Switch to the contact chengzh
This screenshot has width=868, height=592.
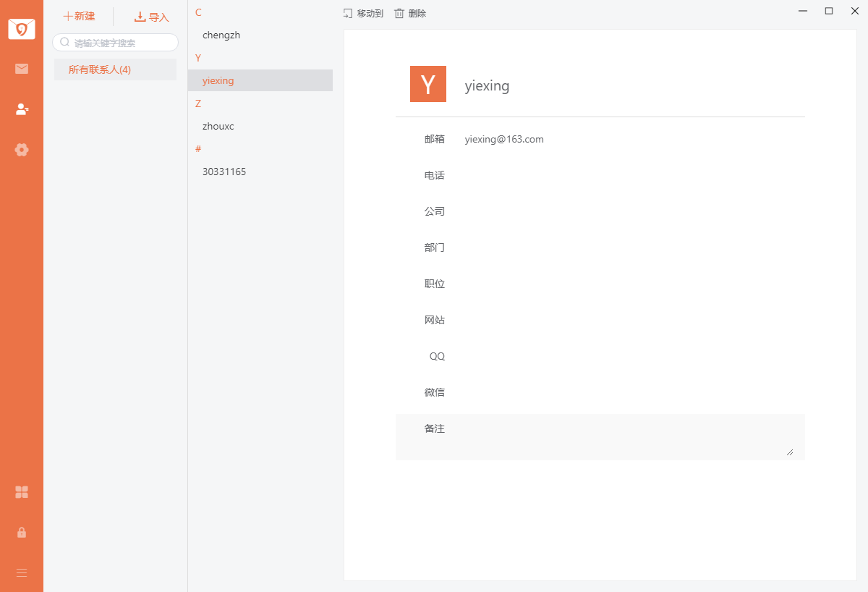tap(221, 35)
